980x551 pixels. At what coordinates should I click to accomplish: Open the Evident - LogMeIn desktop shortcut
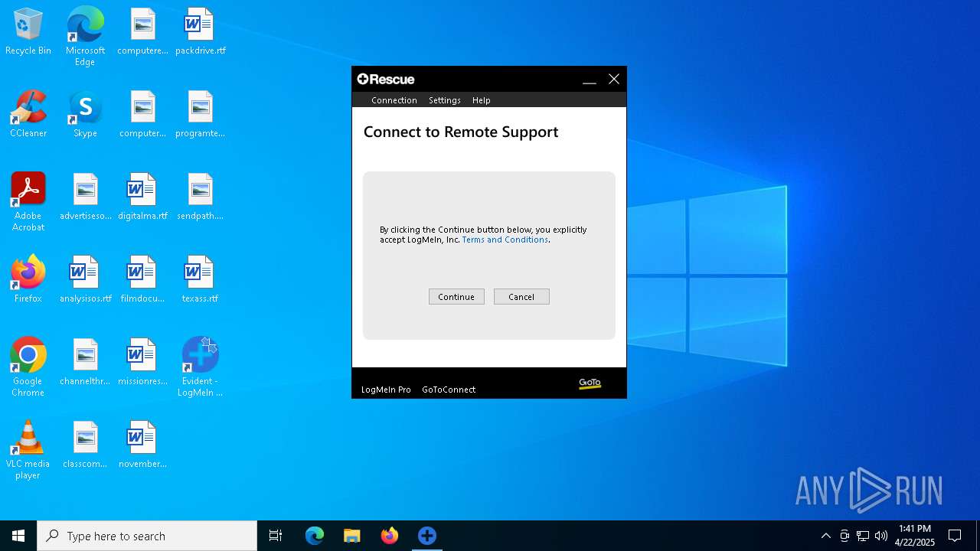click(x=200, y=367)
